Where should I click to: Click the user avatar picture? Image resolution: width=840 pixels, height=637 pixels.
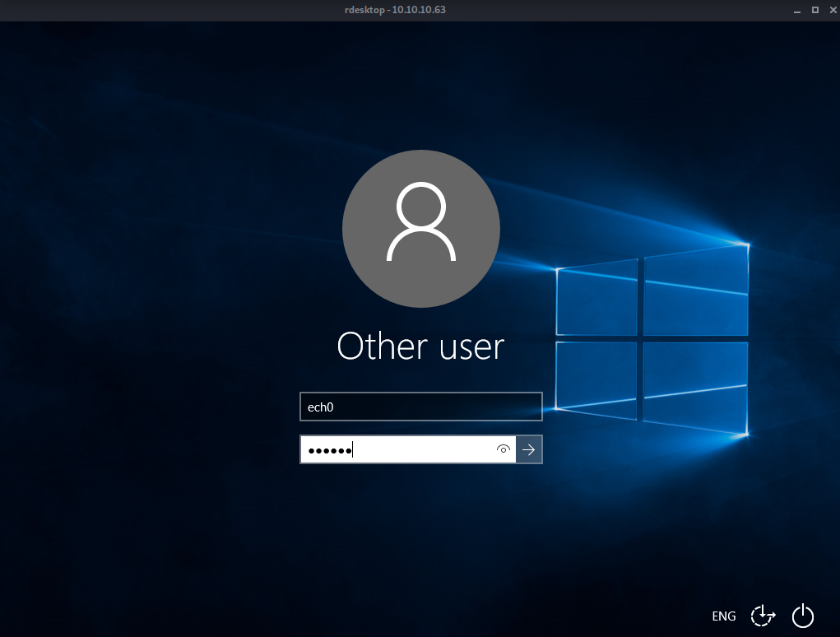click(x=421, y=229)
